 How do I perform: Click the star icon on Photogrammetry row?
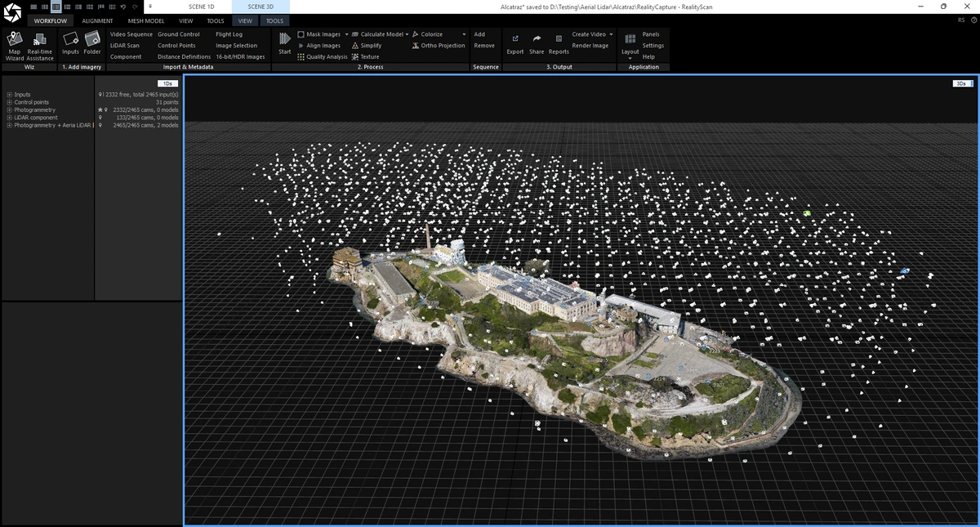pyautogui.click(x=100, y=109)
